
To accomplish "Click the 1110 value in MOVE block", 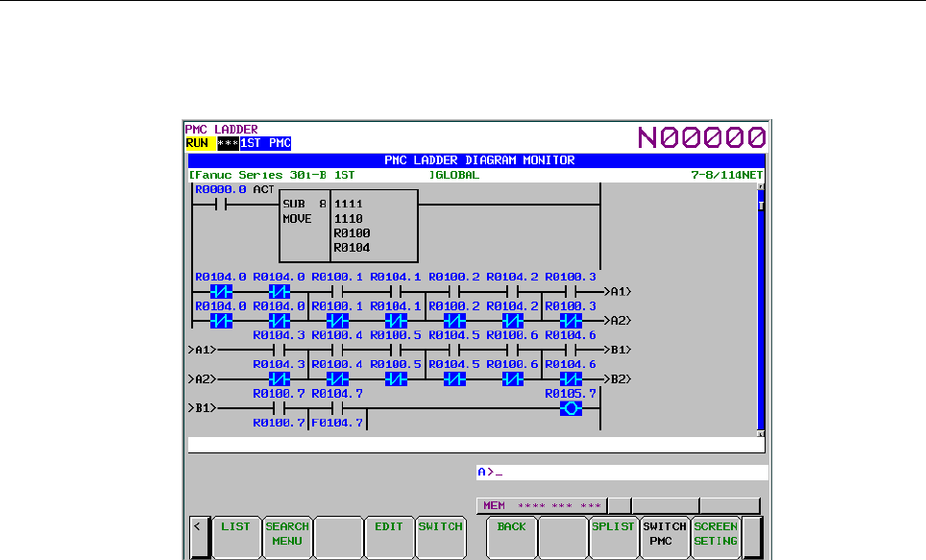I will [349, 219].
